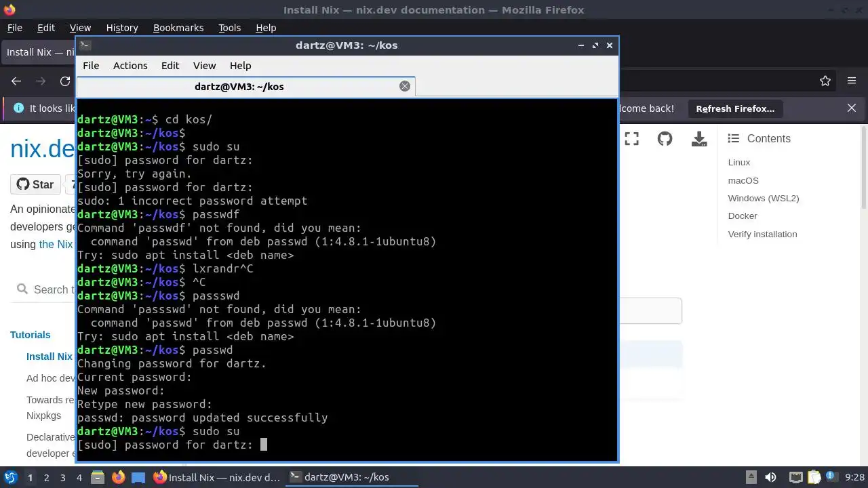Open the terminal's View menu

(204, 66)
